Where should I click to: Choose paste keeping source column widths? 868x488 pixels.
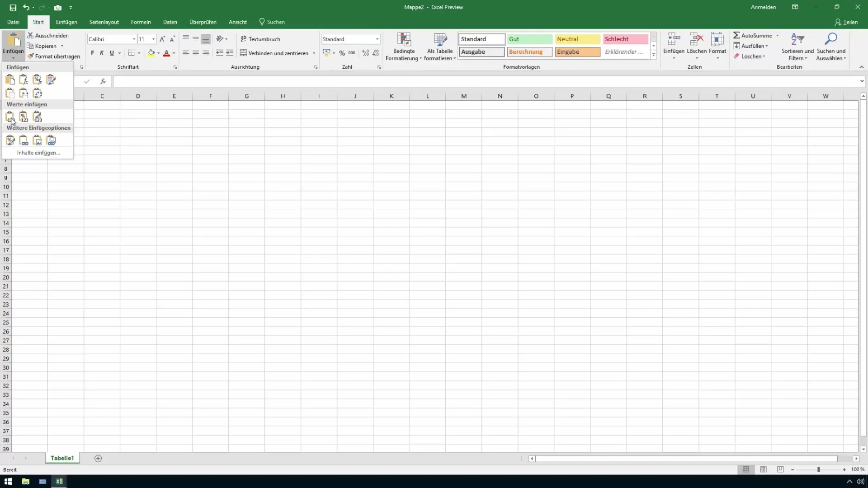[24, 94]
